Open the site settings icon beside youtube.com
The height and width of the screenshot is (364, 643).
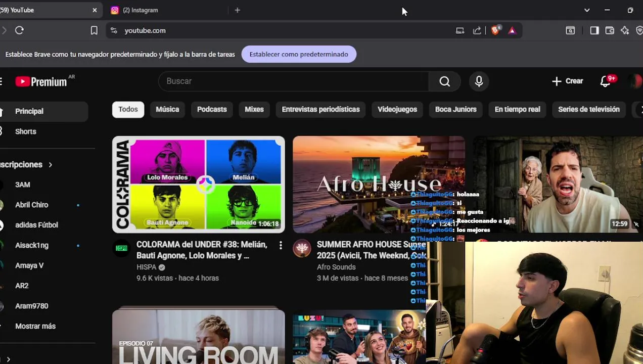[x=113, y=30]
